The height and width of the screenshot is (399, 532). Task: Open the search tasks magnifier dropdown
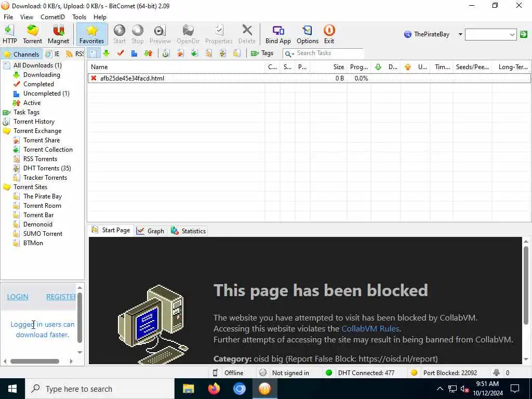tap(289, 54)
